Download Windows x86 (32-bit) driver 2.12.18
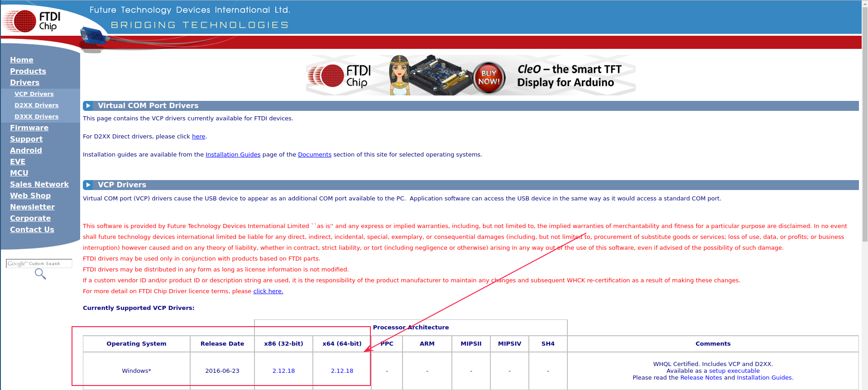The height and width of the screenshot is (390, 868). pyautogui.click(x=283, y=371)
